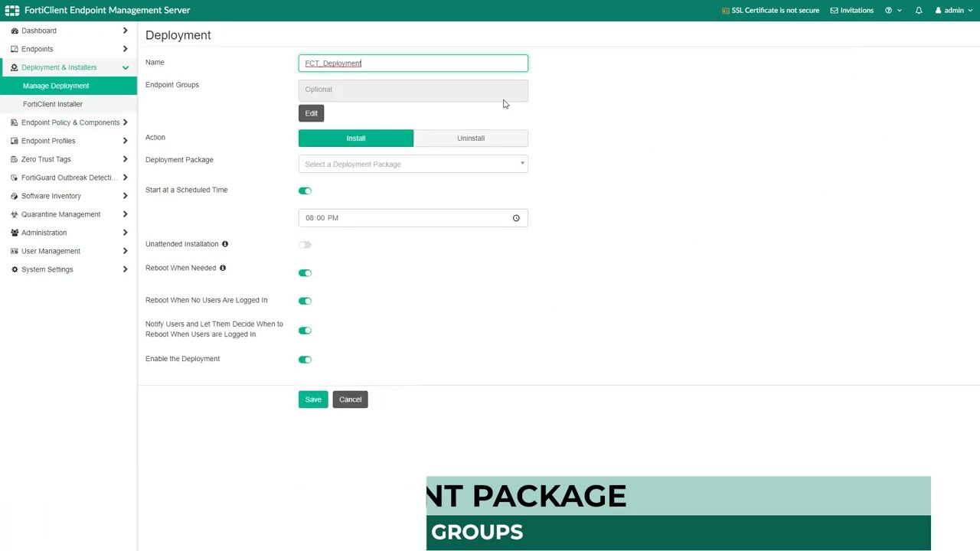Viewport: 980px width, 551px height.
Task: Click the Endpoints icon in sidebar
Action: click(15, 49)
